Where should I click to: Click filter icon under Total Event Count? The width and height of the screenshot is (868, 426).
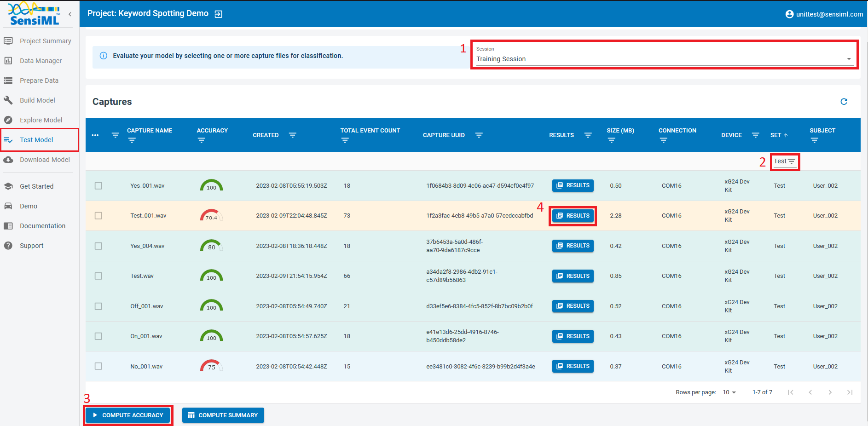pos(345,140)
